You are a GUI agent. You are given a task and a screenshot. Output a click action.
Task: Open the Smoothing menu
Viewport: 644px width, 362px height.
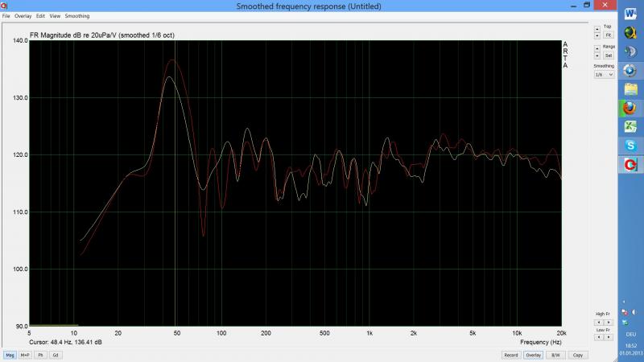(77, 16)
